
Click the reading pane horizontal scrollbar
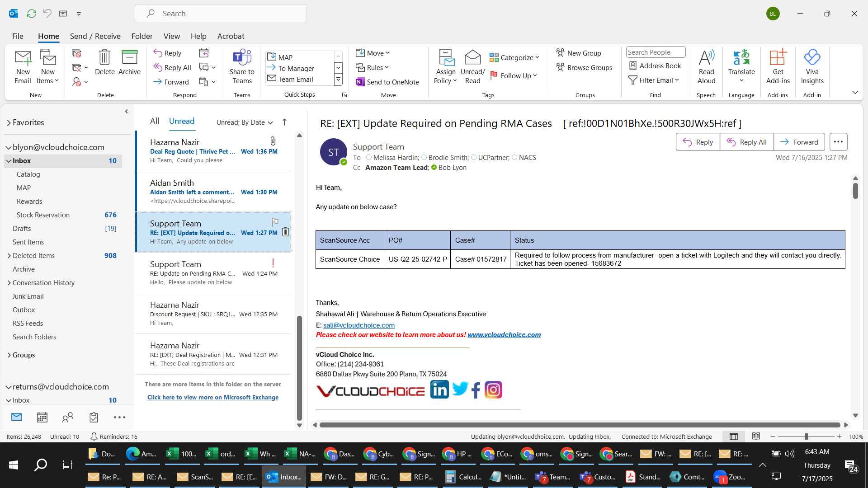pyautogui.click(x=579, y=425)
